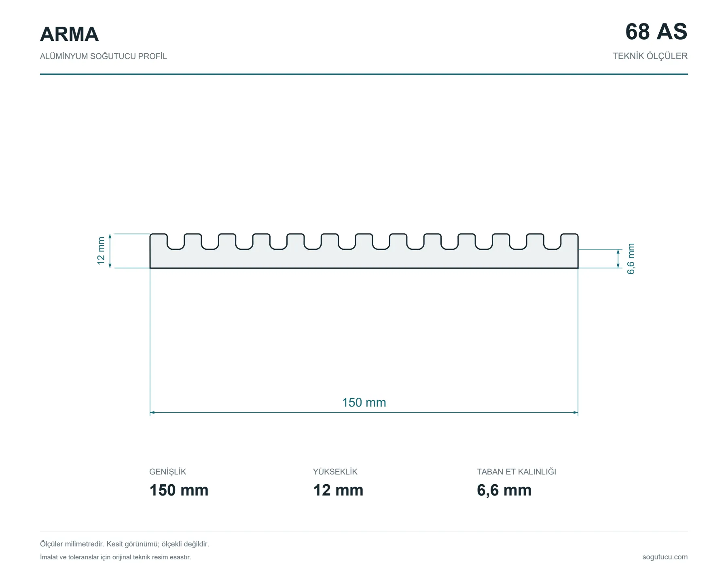
Task: Select the GENİŞLİK label
Action: (x=167, y=472)
